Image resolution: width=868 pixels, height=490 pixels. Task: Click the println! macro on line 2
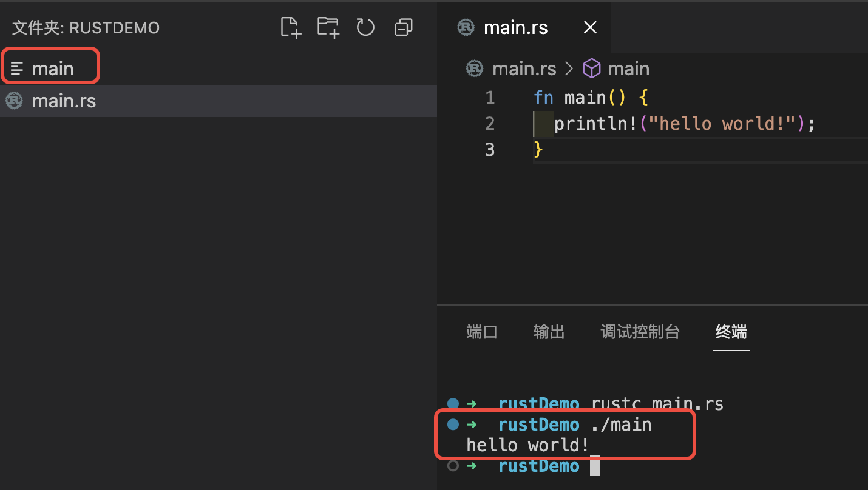coord(595,124)
